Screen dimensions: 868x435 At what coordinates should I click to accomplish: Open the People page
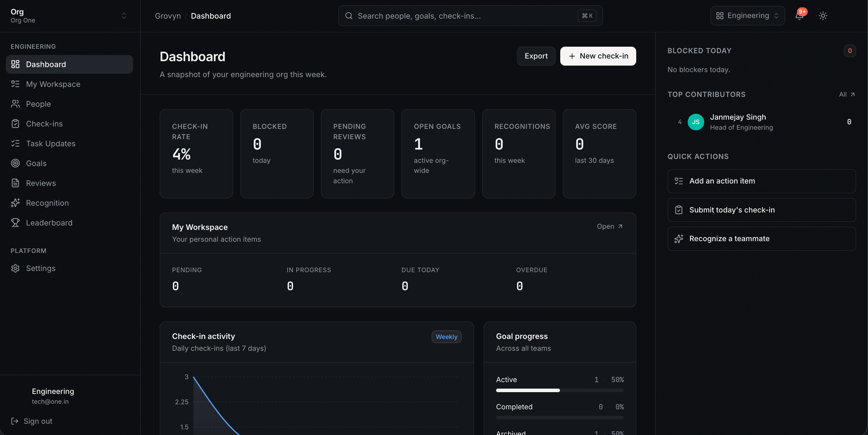tap(69, 104)
